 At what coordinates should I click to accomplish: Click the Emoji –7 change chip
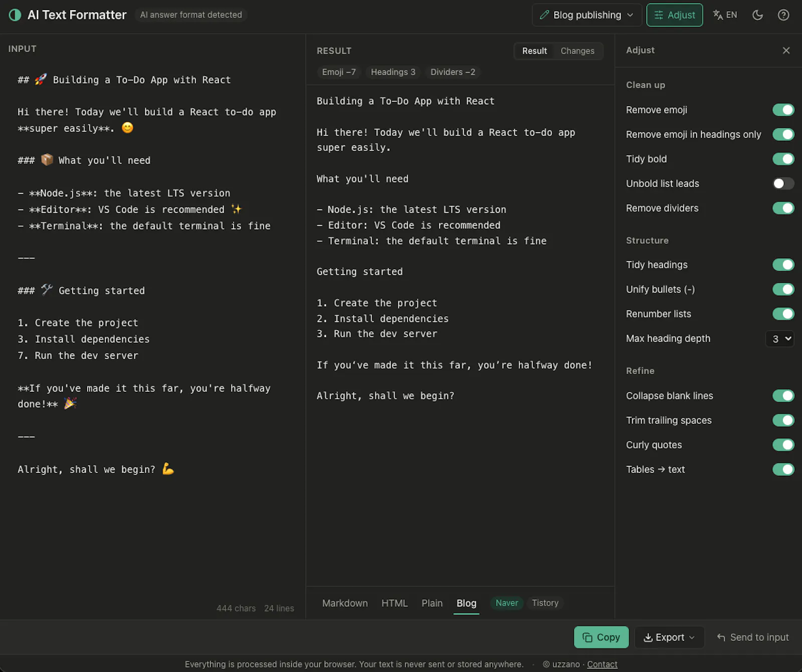click(339, 72)
